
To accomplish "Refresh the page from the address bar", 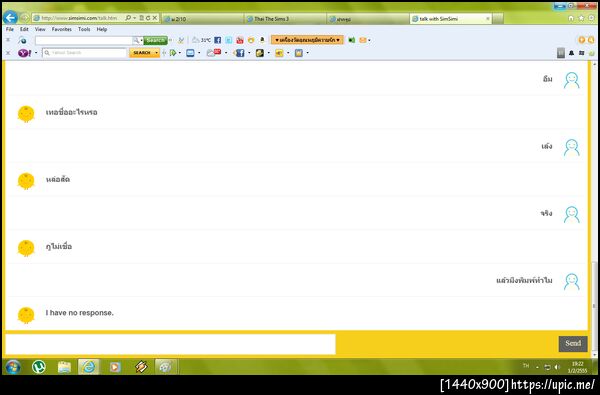I will [x=148, y=18].
